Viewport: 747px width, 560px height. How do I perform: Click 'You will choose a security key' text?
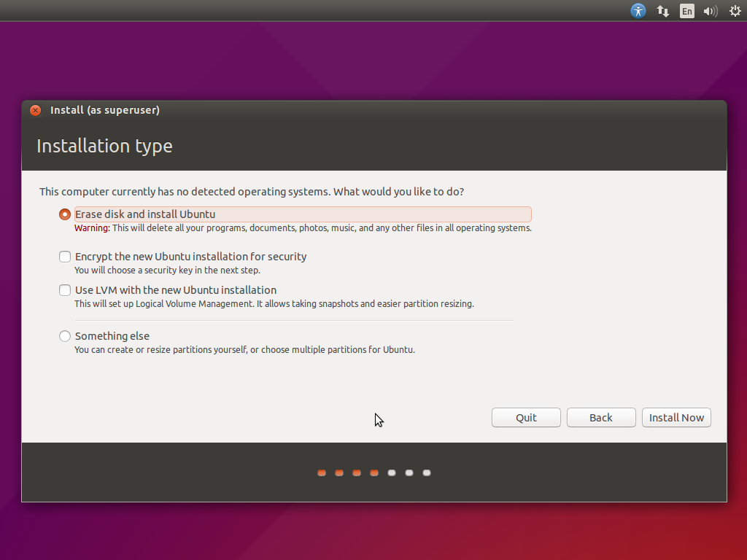tap(167, 271)
